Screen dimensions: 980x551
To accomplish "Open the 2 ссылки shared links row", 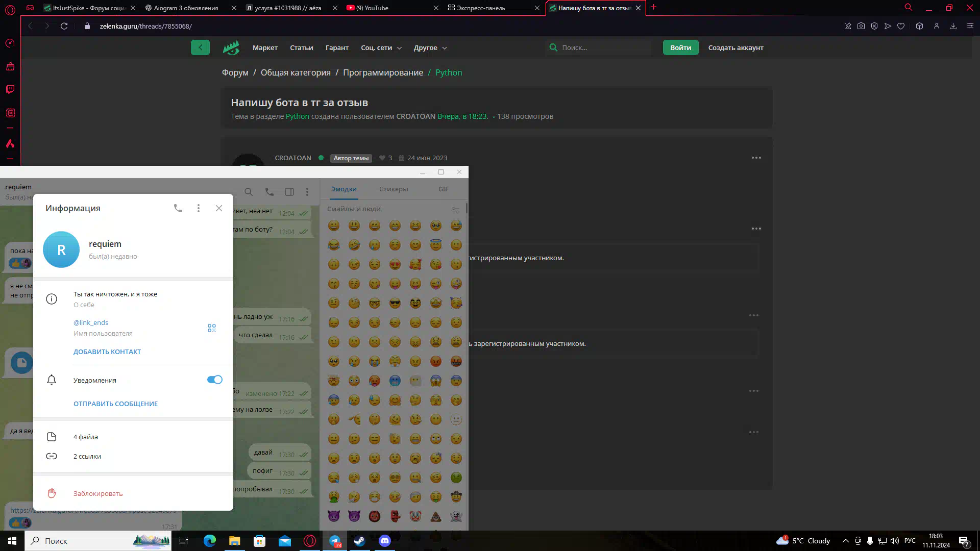I will coord(133,456).
